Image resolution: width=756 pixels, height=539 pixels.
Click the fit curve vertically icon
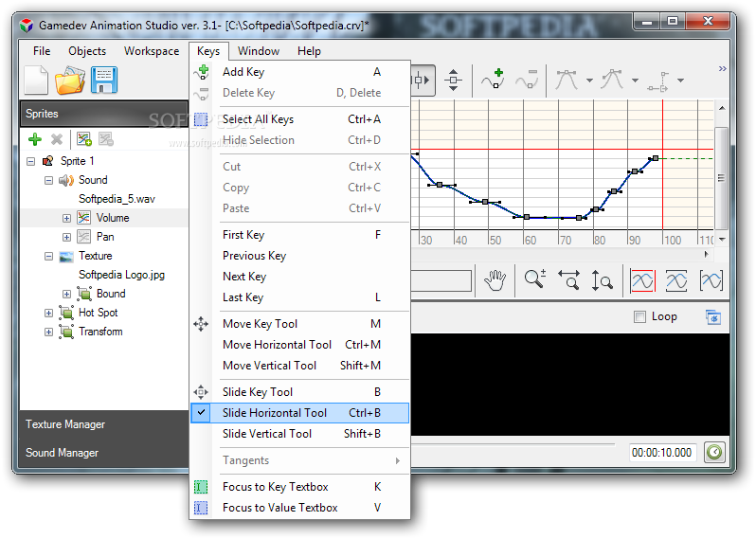pos(676,280)
